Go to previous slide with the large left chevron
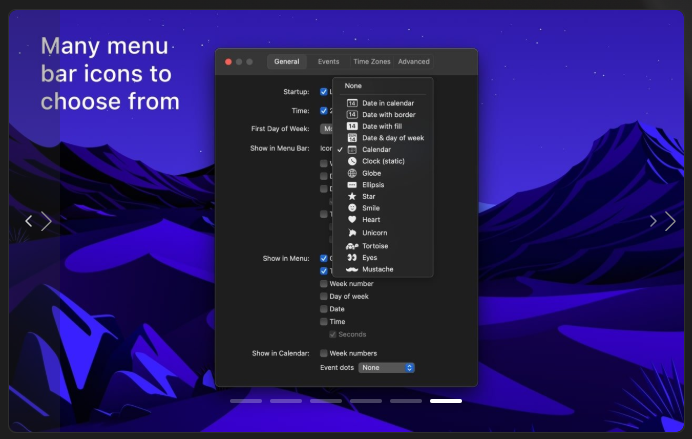Viewport: 692px width, 439px height. tap(46, 221)
